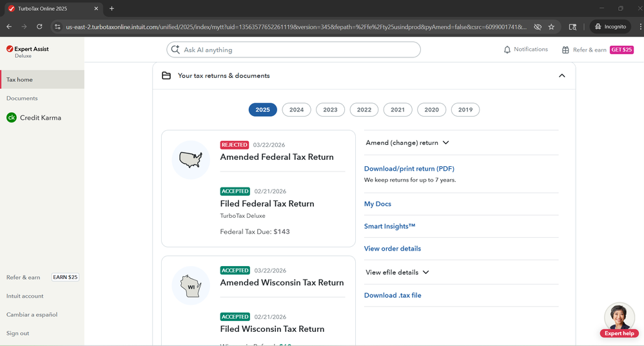
Task: Sign out from the sidebar
Action: coord(17,333)
